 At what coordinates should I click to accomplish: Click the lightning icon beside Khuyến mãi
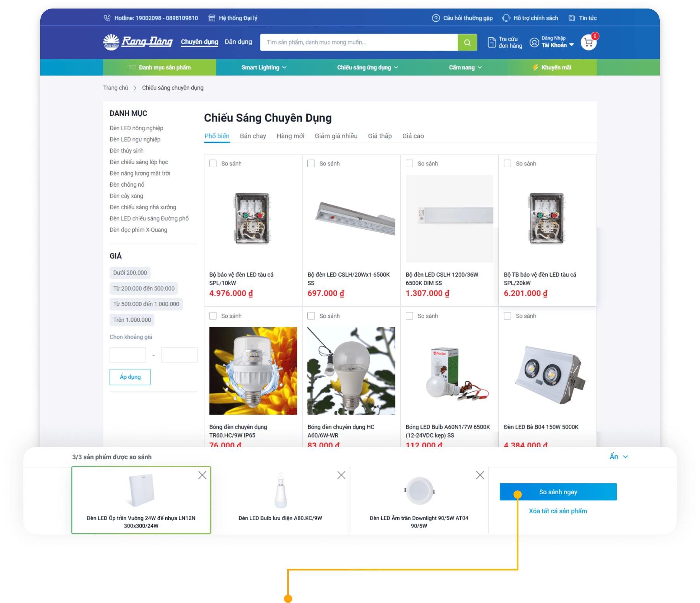point(535,67)
